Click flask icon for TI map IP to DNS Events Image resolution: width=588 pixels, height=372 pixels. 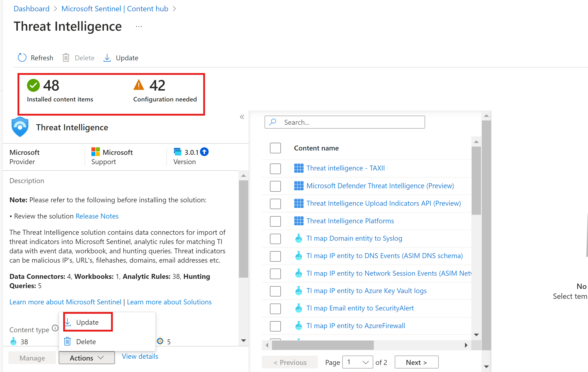click(298, 256)
